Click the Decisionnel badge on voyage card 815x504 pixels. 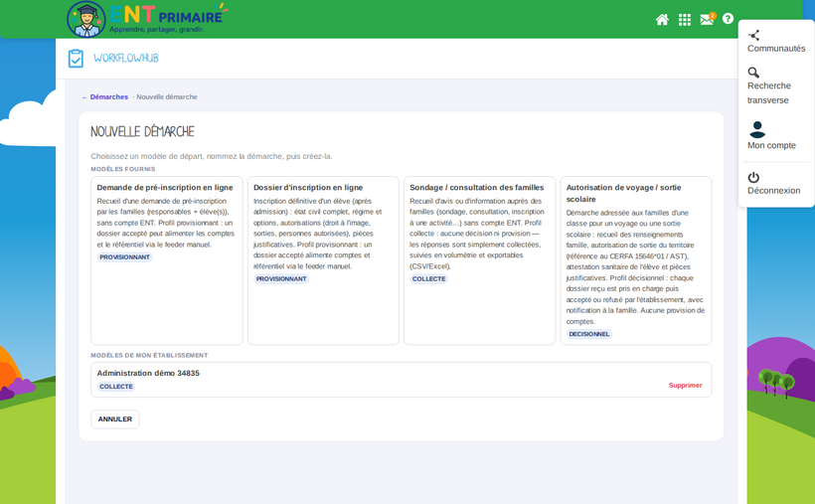(x=589, y=334)
